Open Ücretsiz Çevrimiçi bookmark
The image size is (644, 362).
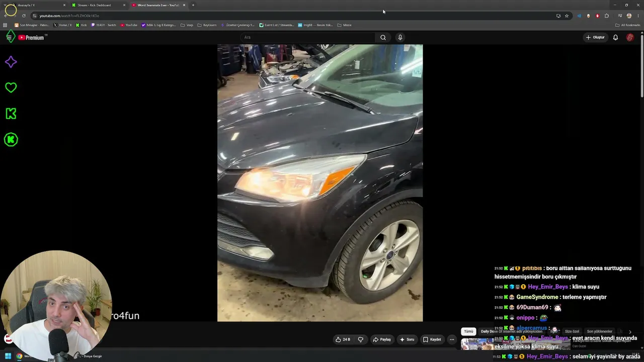(x=238, y=25)
